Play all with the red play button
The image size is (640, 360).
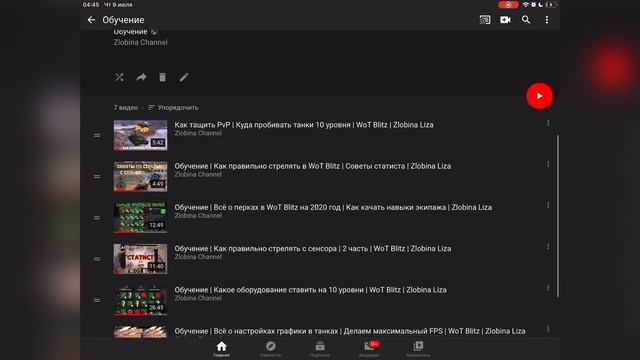tap(539, 96)
